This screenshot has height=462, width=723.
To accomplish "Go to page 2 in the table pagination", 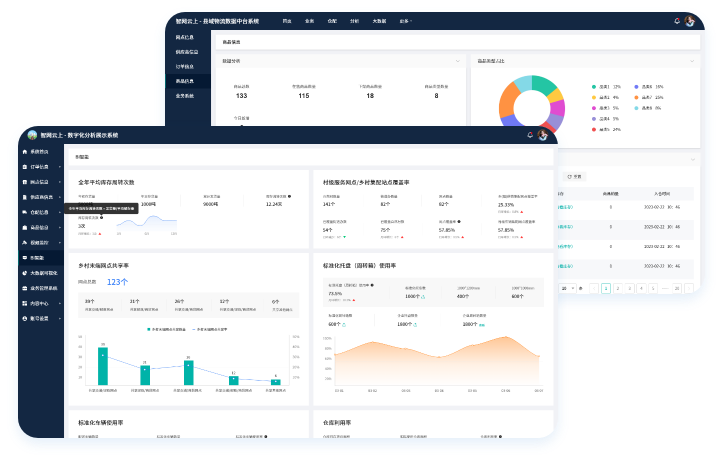I will coord(617,288).
